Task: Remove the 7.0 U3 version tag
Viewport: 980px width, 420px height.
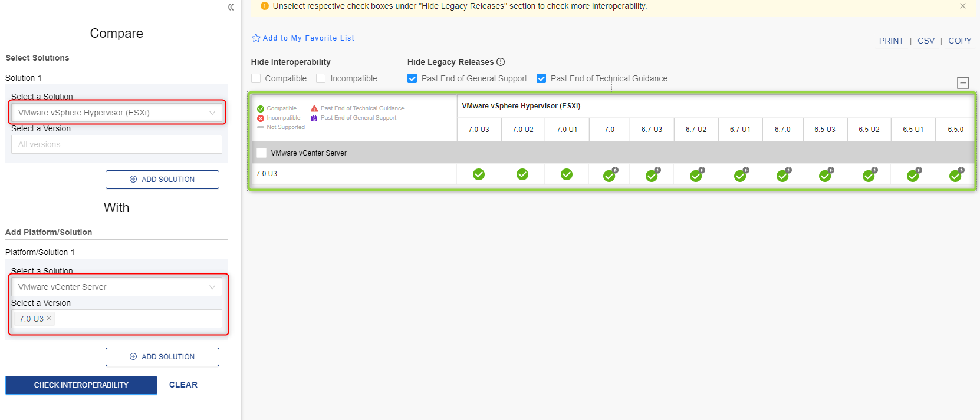Action: pos(49,318)
